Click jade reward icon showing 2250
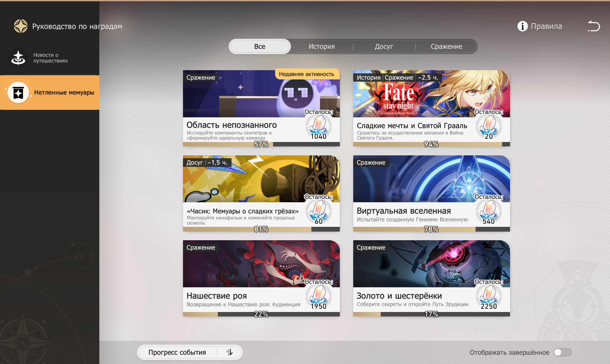Screen dimensions: 610x364 coord(489,298)
